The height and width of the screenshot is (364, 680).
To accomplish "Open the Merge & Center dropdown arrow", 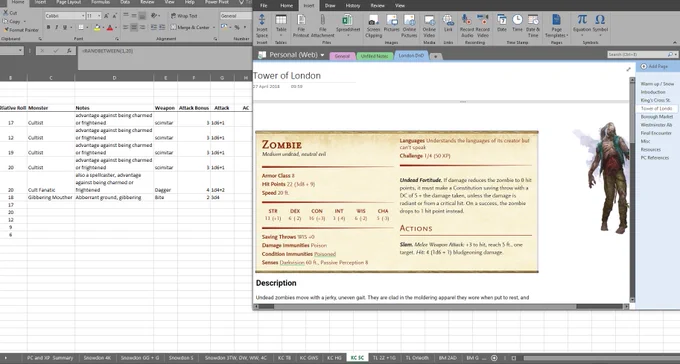I will (214, 27).
